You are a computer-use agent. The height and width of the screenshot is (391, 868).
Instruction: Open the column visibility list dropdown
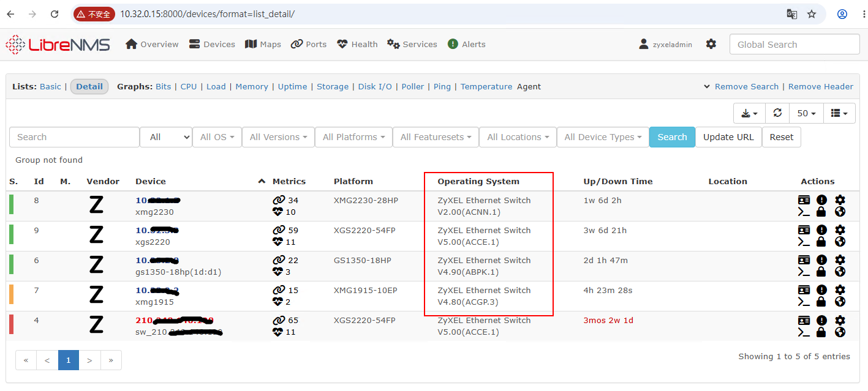click(839, 113)
